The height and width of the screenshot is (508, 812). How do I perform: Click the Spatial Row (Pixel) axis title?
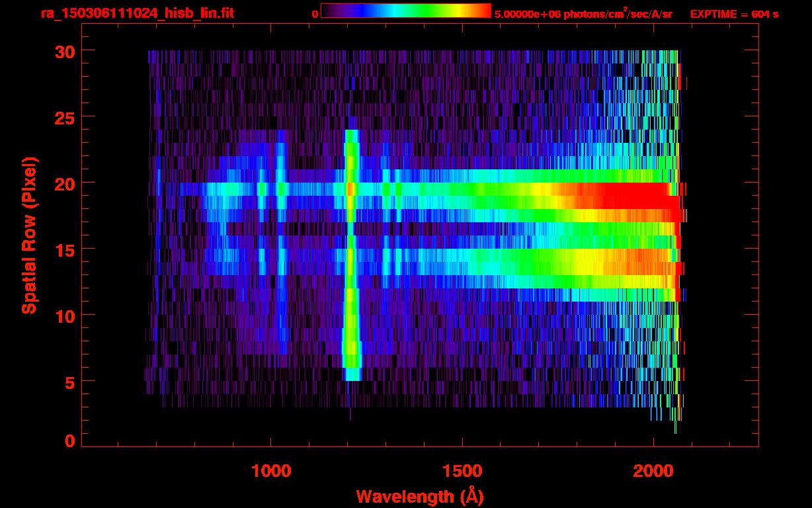click(x=29, y=235)
